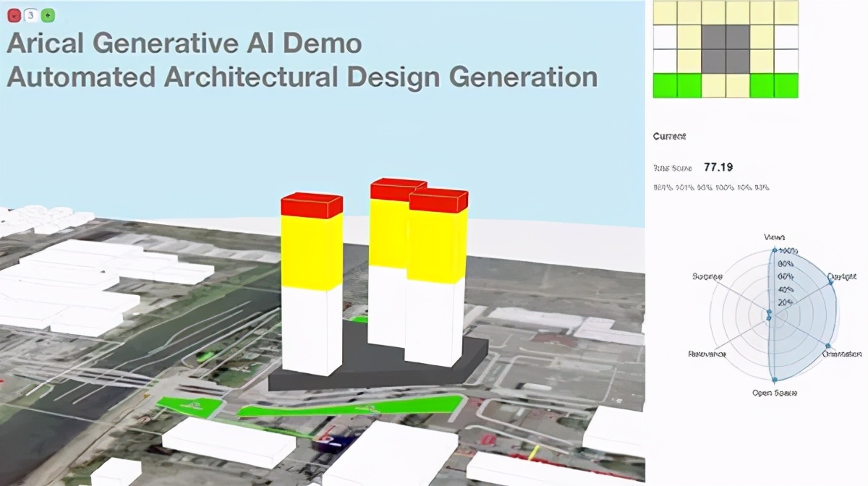Viewport: 868px width, 486px height.
Task: Click the 100% gridline label on the radar chart
Action: [x=788, y=250]
